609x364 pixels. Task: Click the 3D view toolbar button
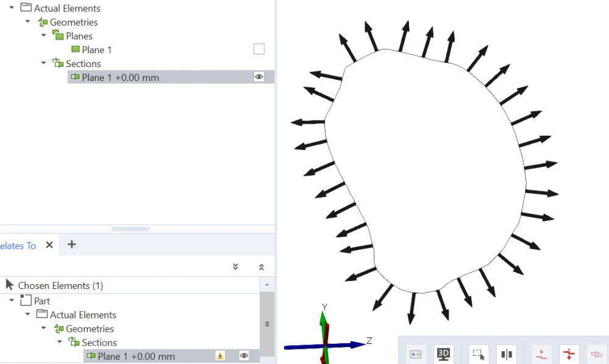point(444,354)
